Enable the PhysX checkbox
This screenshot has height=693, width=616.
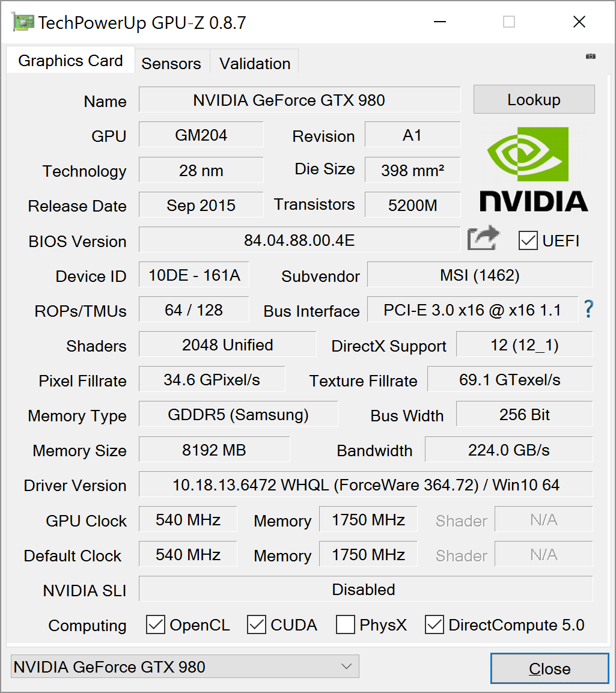tap(346, 625)
